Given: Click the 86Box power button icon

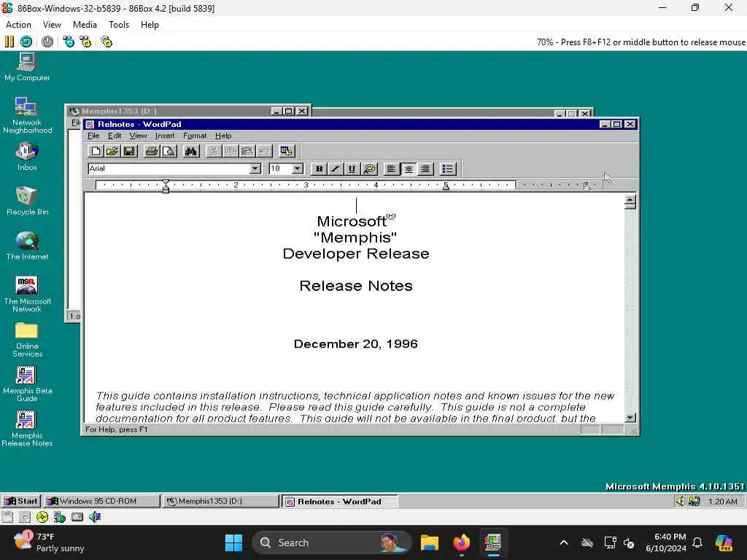Looking at the screenshot, I should [47, 42].
